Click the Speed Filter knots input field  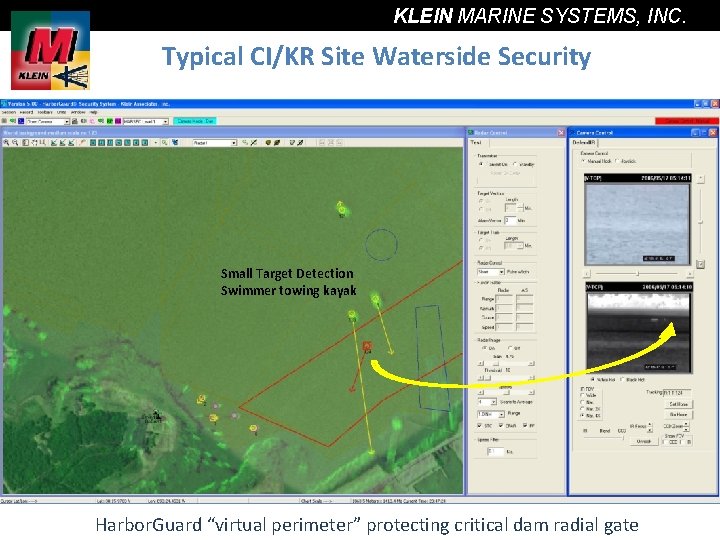click(495, 451)
